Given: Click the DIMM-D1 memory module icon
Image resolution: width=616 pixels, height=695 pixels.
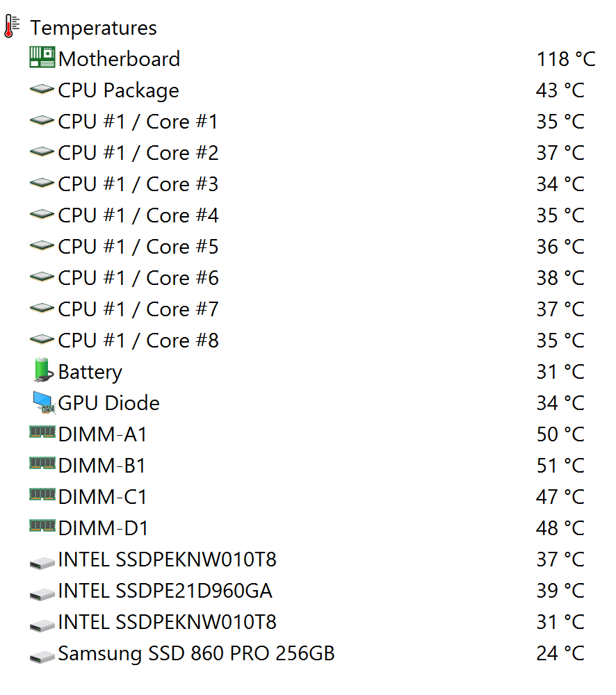Looking at the screenshot, I should [x=42, y=527].
